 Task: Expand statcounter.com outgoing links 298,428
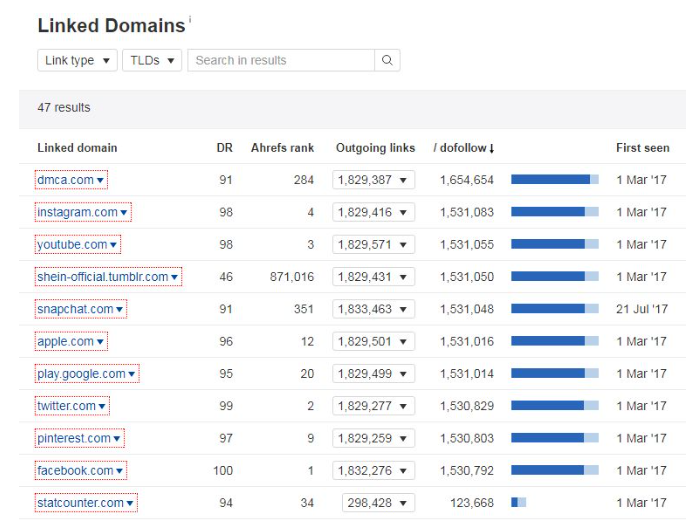pyautogui.click(x=378, y=503)
